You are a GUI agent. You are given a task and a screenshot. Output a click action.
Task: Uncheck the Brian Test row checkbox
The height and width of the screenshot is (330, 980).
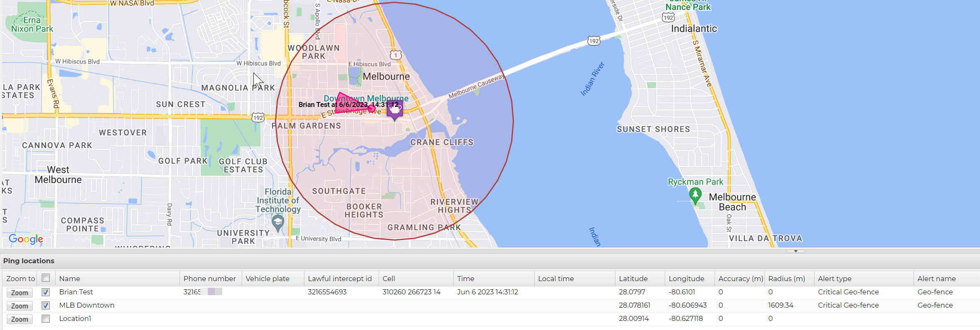click(x=46, y=292)
